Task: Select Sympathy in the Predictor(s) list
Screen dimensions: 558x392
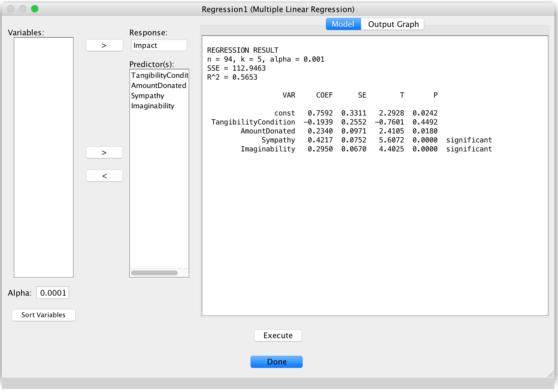Action: pyautogui.click(x=147, y=96)
